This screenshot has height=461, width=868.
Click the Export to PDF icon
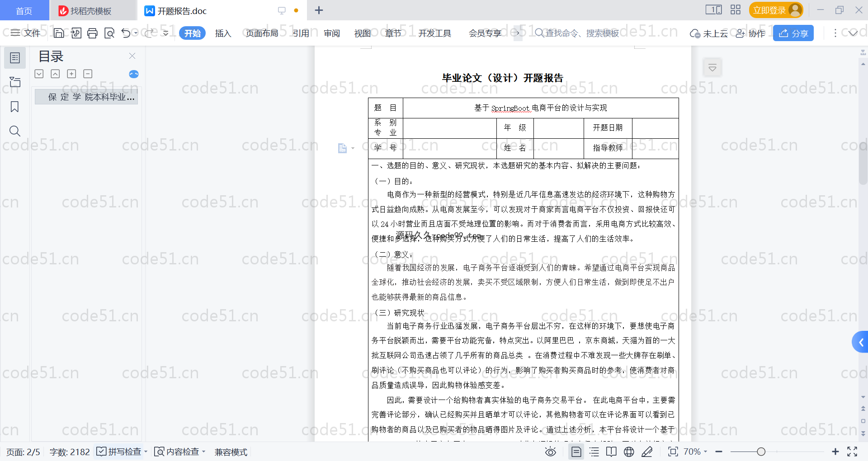[76, 33]
